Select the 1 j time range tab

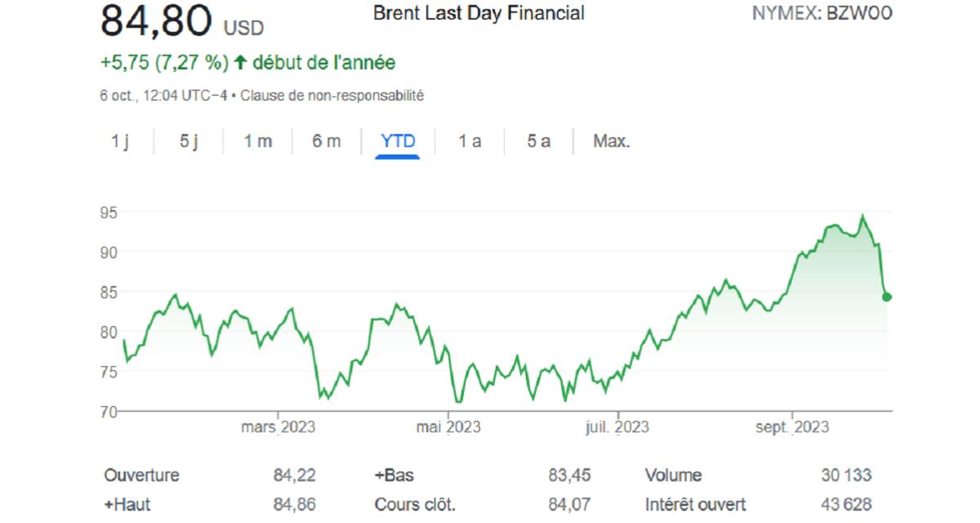[120, 141]
